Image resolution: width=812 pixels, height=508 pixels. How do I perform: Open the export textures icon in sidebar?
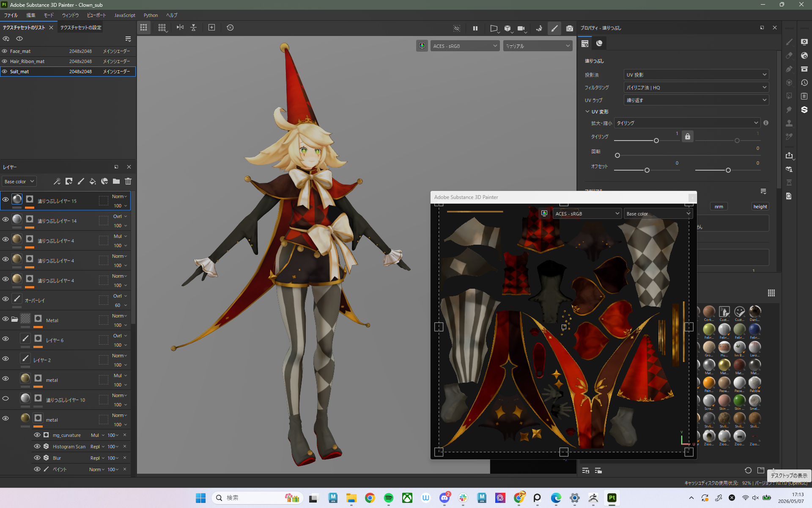pyautogui.click(x=789, y=155)
